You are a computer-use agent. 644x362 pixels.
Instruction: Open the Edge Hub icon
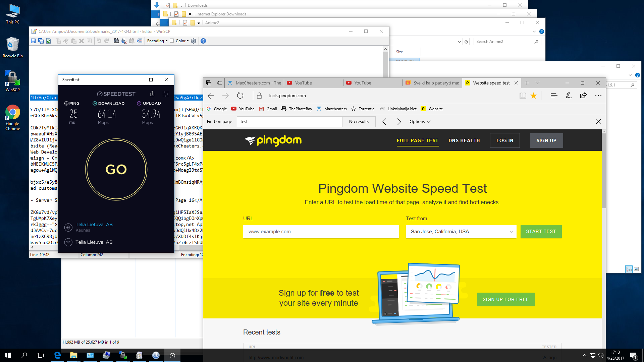[x=554, y=96]
